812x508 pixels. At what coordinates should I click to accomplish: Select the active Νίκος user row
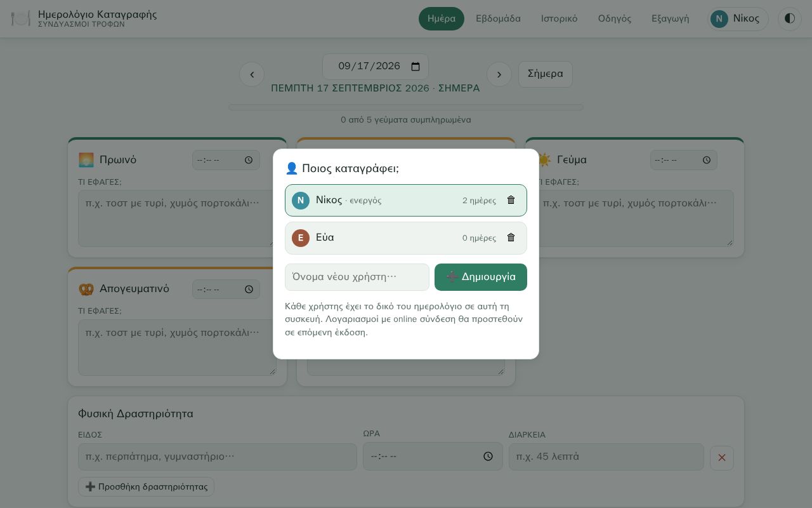point(406,200)
